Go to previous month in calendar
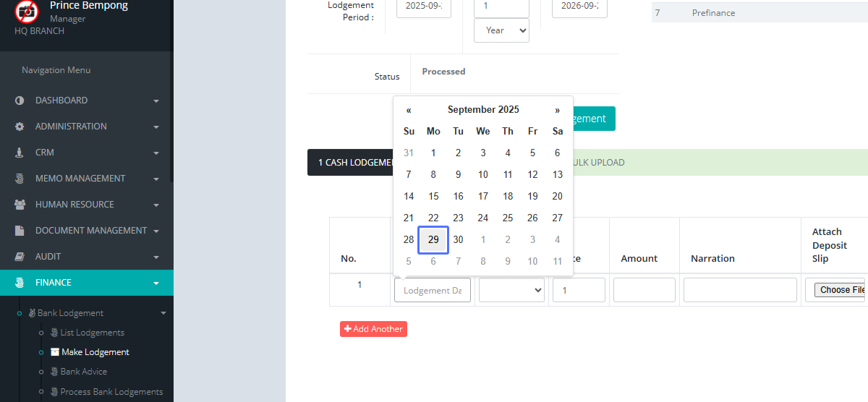The image size is (868, 402). (409, 110)
